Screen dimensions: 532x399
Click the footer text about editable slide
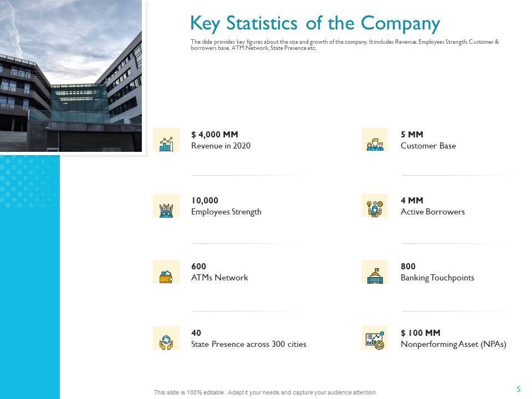click(265, 392)
